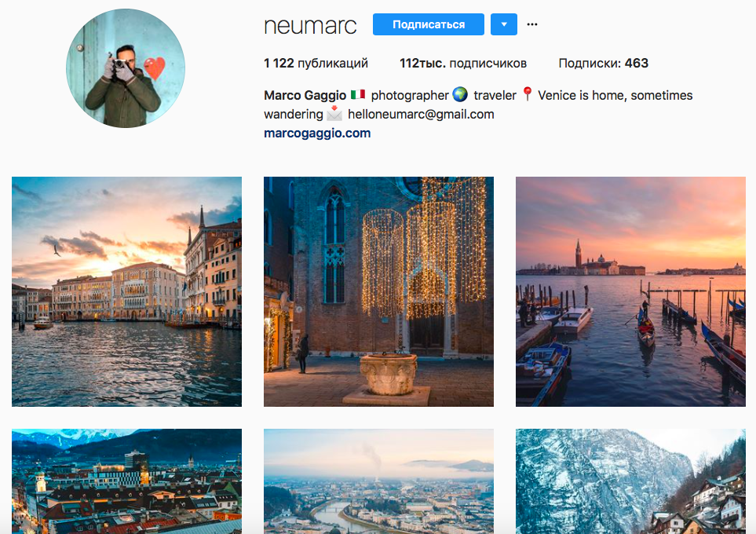This screenshot has height=534, width=756.
Task: Expand suggested accounts with blue arrow button
Action: coord(503,24)
